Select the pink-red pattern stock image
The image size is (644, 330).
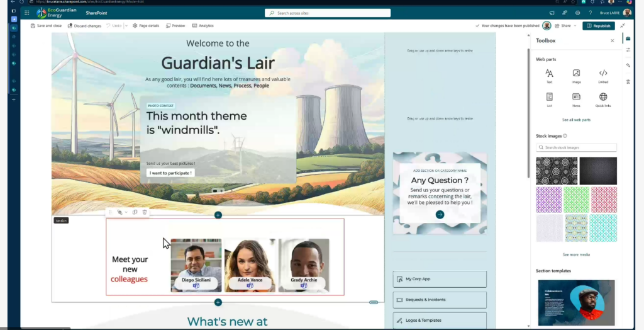click(x=604, y=200)
